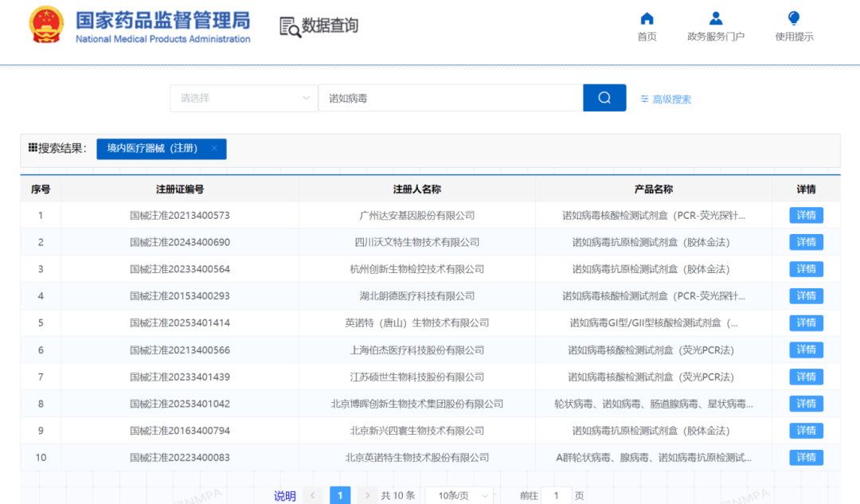Select page number 1

coord(340,495)
